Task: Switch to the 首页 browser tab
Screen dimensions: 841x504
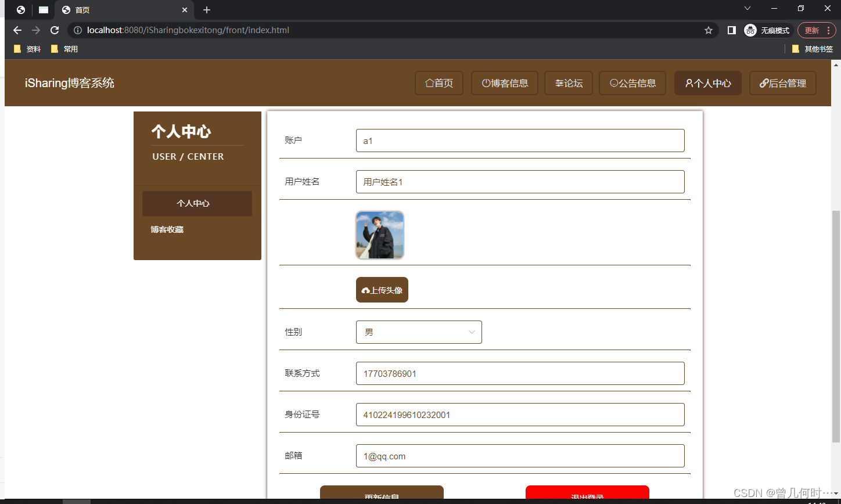Action: (x=81, y=10)
